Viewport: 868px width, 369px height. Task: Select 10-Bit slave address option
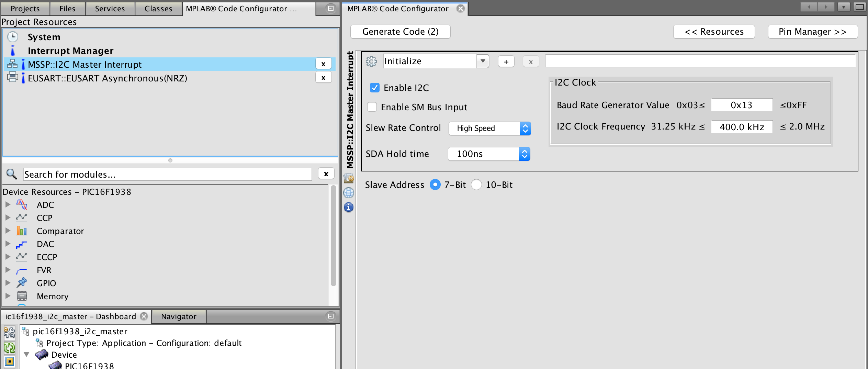pyautogui.click(x=476, y=185)
